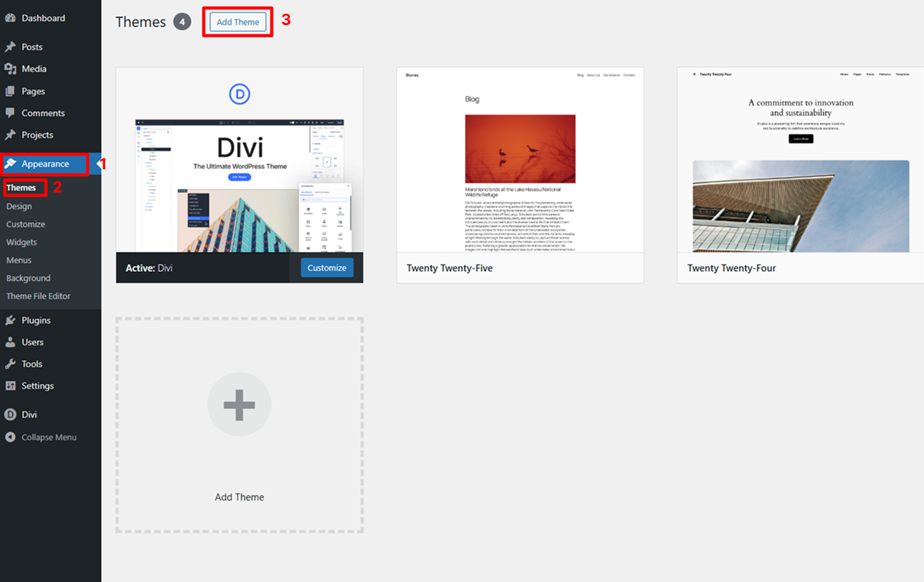Click the Settings sliders icon

(x=10, y=386)
